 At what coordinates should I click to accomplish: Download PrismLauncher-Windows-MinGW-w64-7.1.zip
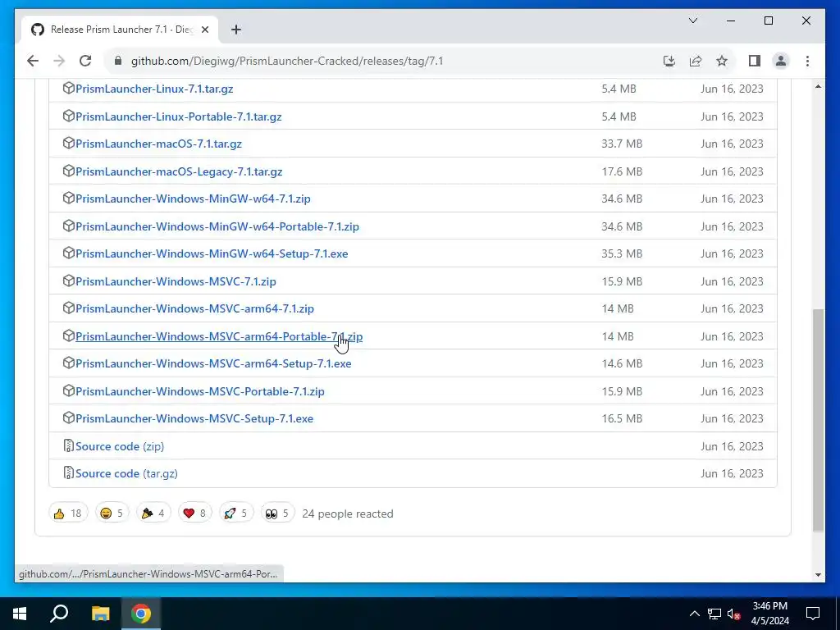[193, 199]
